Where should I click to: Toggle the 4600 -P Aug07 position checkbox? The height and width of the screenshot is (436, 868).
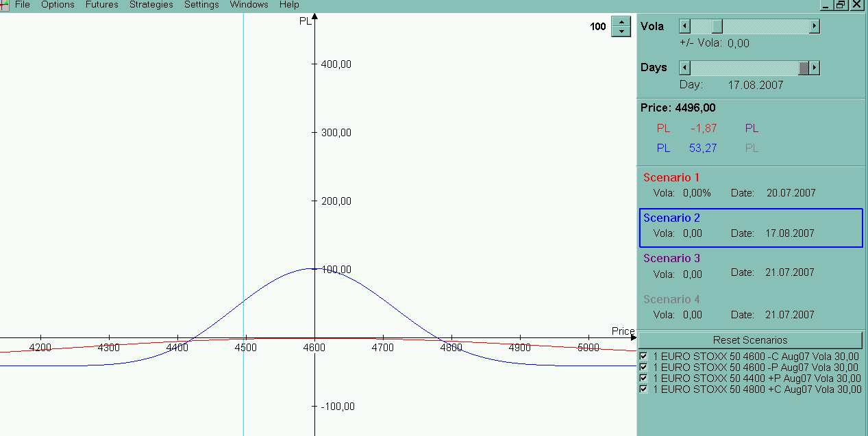pos(643,368)
